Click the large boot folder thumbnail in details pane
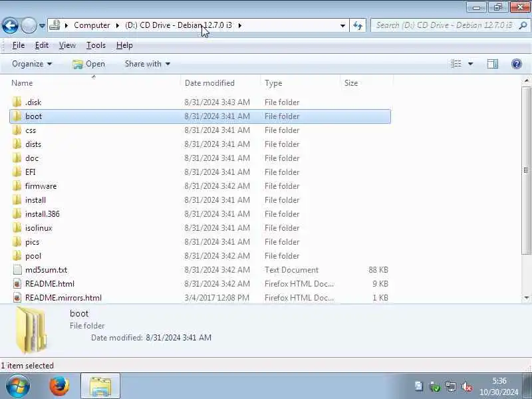This screenshot has height=399, width=532. pos(31,330)
